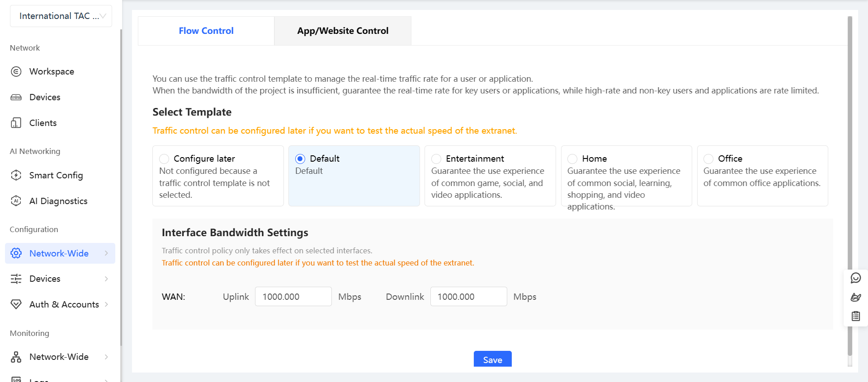Expand the Configuration Network-Wide chevron
This screenshot has width=868, height=382.
click(x=106, y=253)
